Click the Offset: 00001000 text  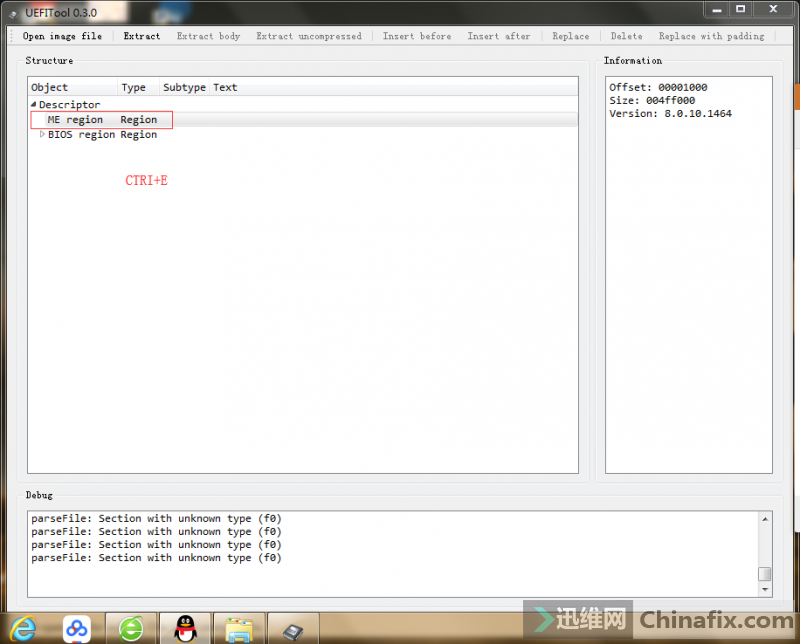click(x=658, y=87)
